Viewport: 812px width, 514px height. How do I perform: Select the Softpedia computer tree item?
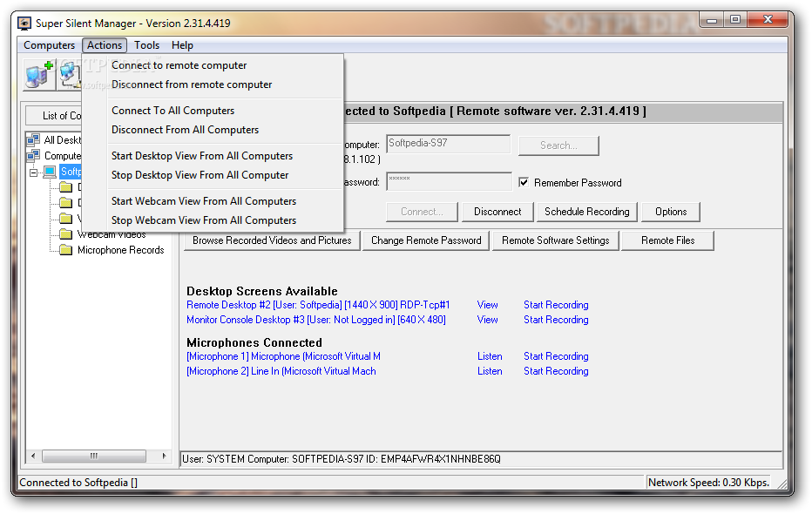pos(71,172)
